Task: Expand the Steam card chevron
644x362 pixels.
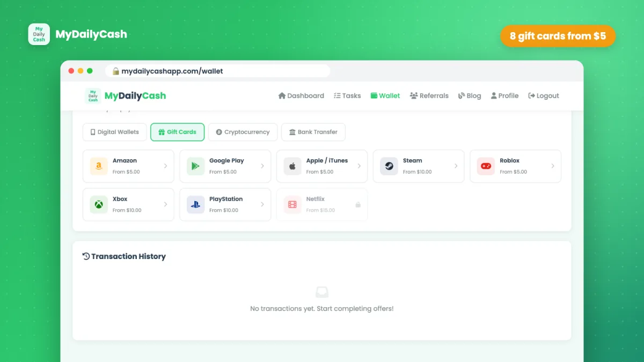Action: [x=456, y=166]
